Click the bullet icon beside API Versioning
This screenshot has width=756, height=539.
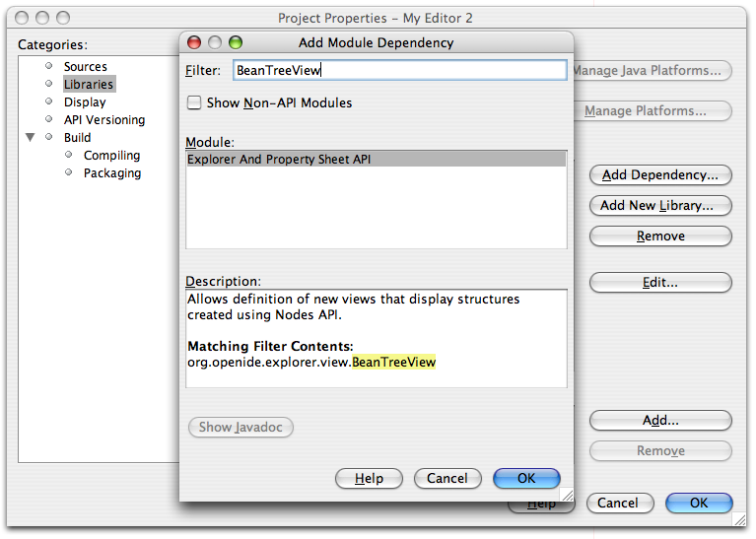(x=48, y=119)
